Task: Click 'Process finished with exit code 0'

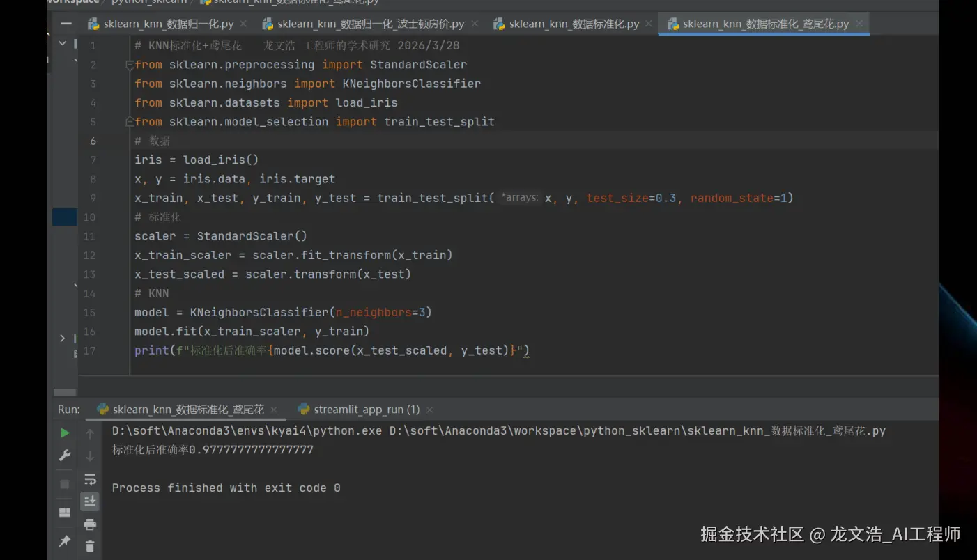Action: coord(226,488)
